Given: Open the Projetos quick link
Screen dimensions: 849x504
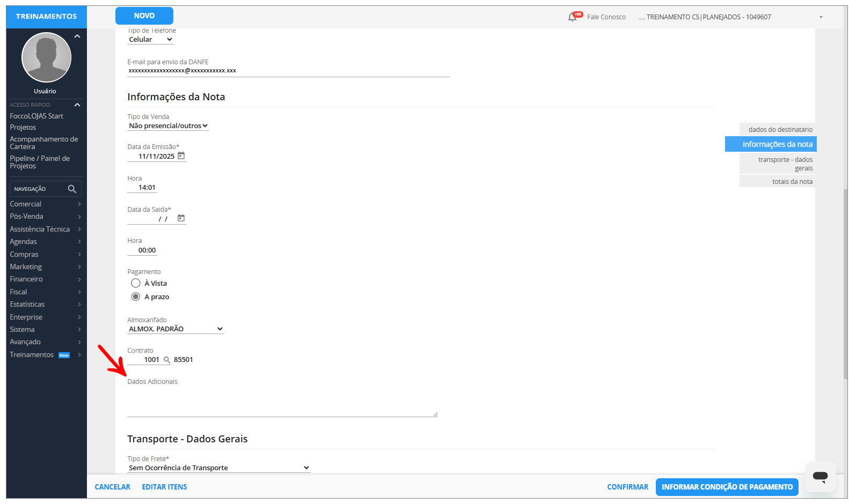Looking at the screenshot, I should point(23,128).
